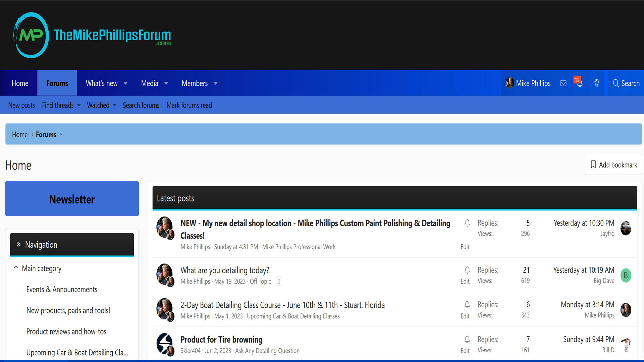Click bell icon for new detail shop thread
Viewport: 644px width, 362px height.
(x=467, y=223)
